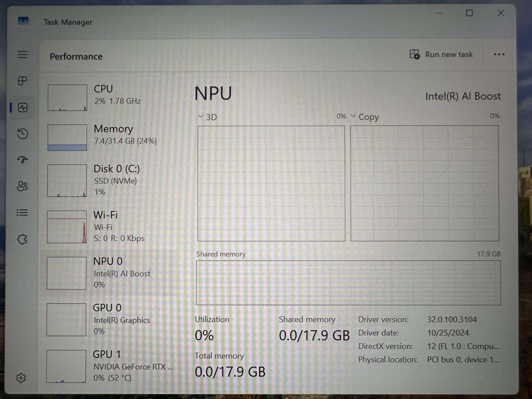
Task: Open the Startup apps sidebar icon
Action: [x=22, y=160]
